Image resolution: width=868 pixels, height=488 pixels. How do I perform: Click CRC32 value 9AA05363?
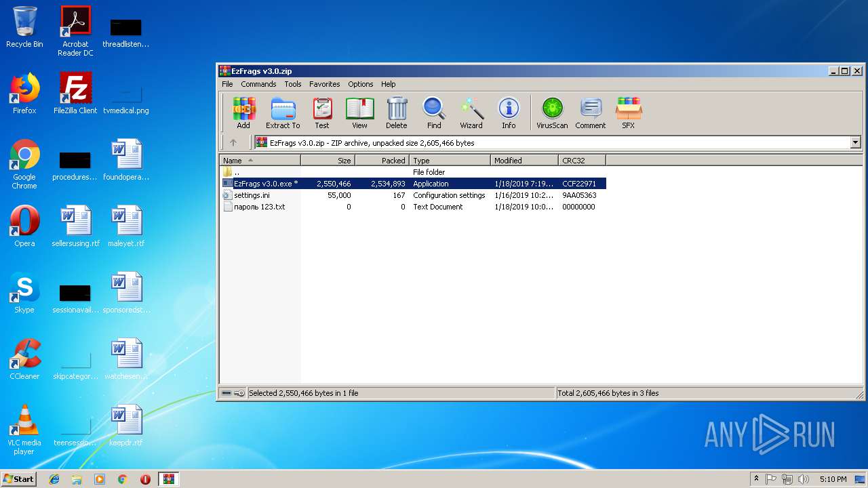[579, 195]
